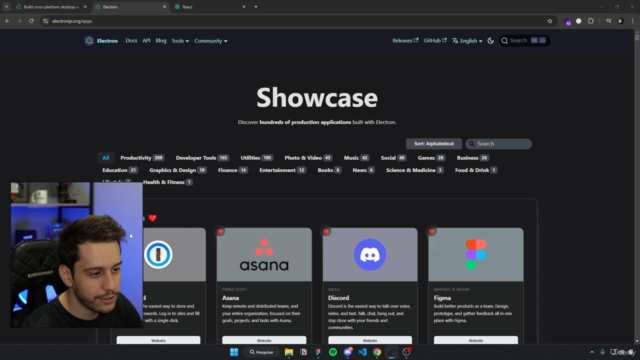
Task: Click the Pesquisar taskbar search box
Action: (262, 352)
